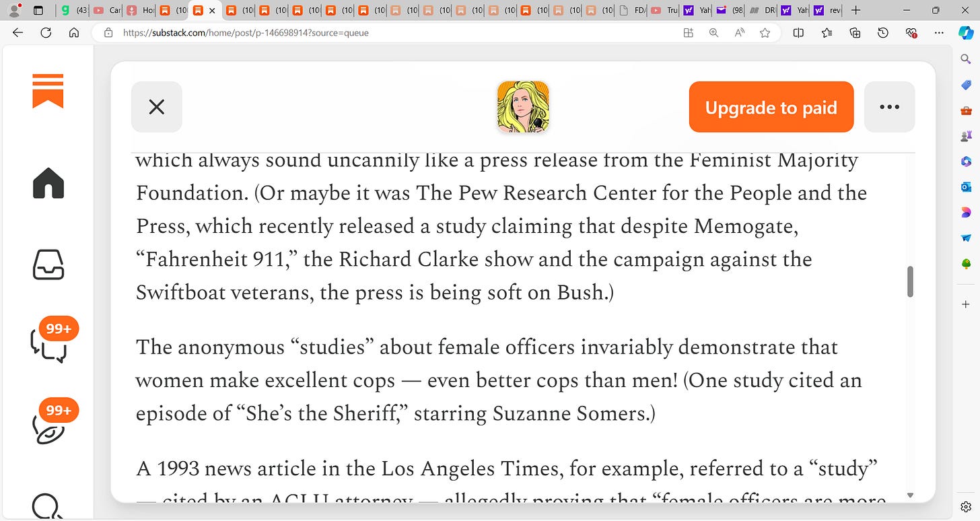This screenshot has width=980, height=521.
Task: Switch to the 'DR' tab
Action: tap(763, 10)
